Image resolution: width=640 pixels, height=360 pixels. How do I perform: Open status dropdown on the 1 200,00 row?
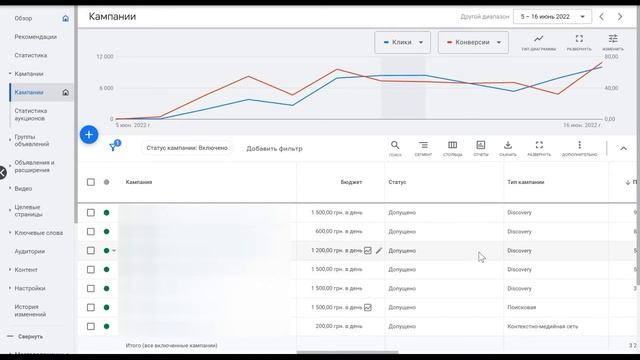pyautogui.click(x=114, y=251)
